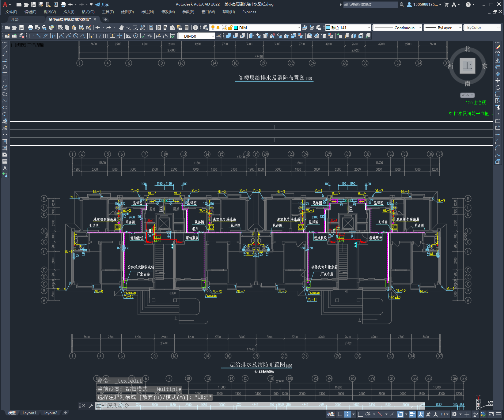Image resolution: width=504 pixels, height=420 pixels.
Task: Add a new drawing tab with plus button
Action: (x=106, y=19)
